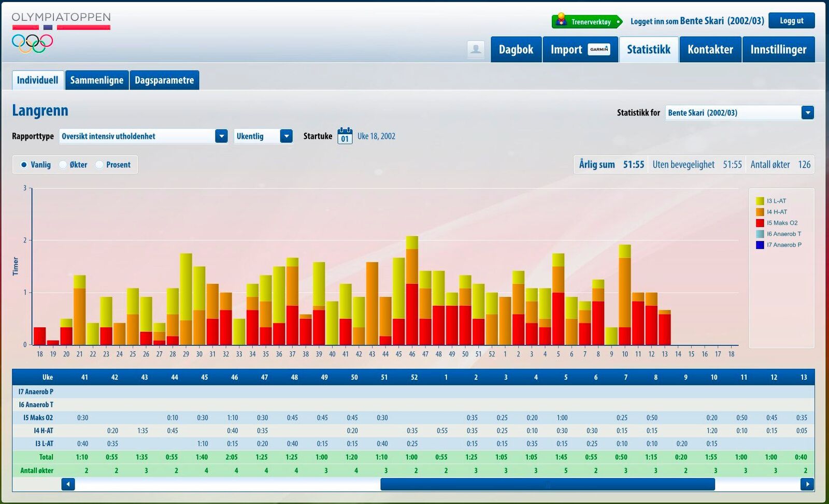
Task: Select the Økter radio button
Action: coord(63,165)
